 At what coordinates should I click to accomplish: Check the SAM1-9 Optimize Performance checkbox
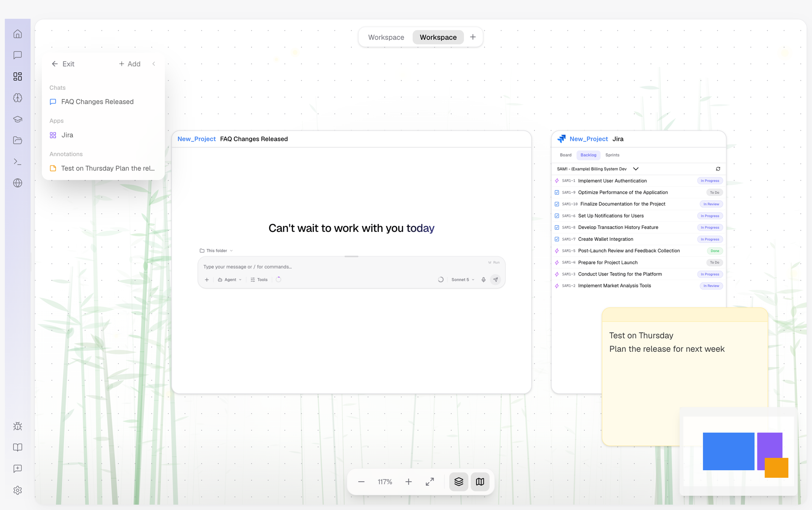coord(557,193)
